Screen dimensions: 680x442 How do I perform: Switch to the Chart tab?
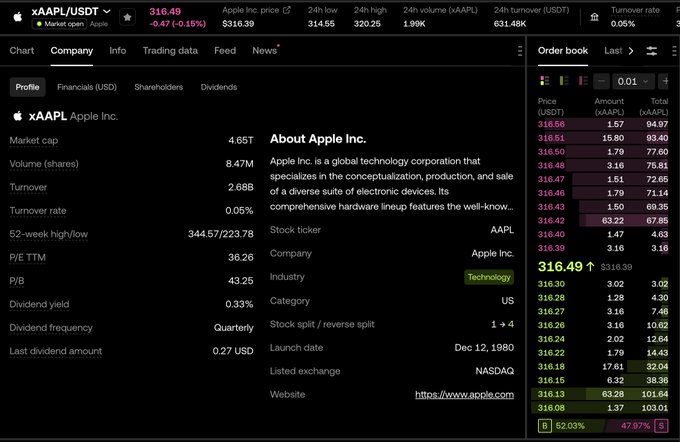point(22,51)
